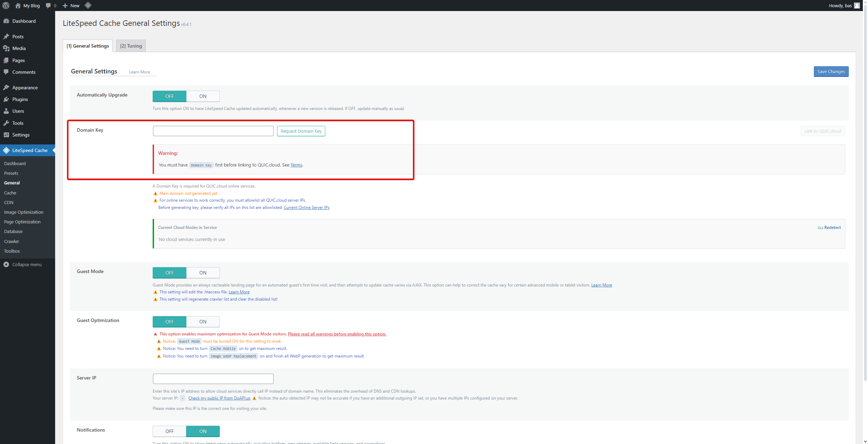Viewport: 868px width, 444px height.
Task: Switch to the [2] Tuning tab
Action: (x=131, y=46)
